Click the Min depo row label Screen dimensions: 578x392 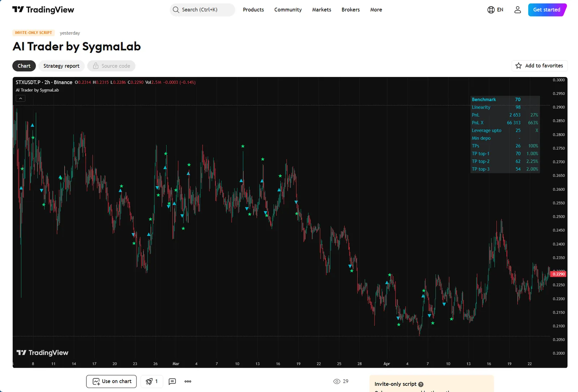tap(481, 138)
